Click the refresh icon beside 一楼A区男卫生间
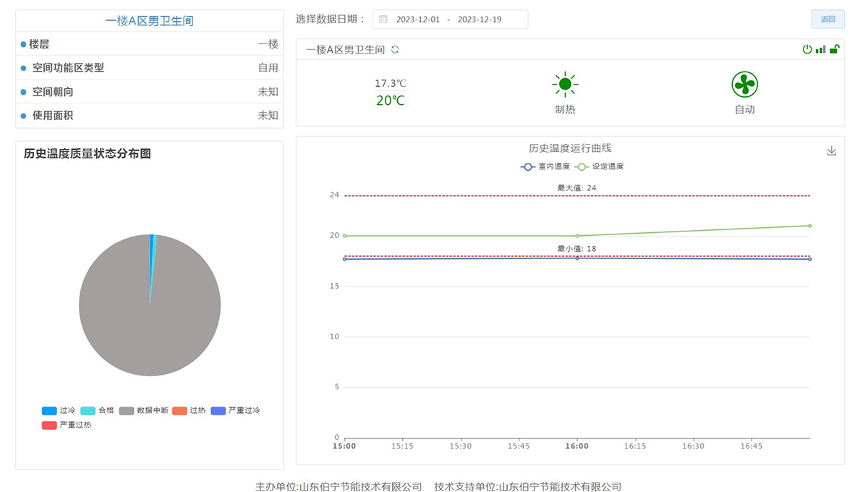The height and width of the screenshot is (492, 868). (395, 50)
